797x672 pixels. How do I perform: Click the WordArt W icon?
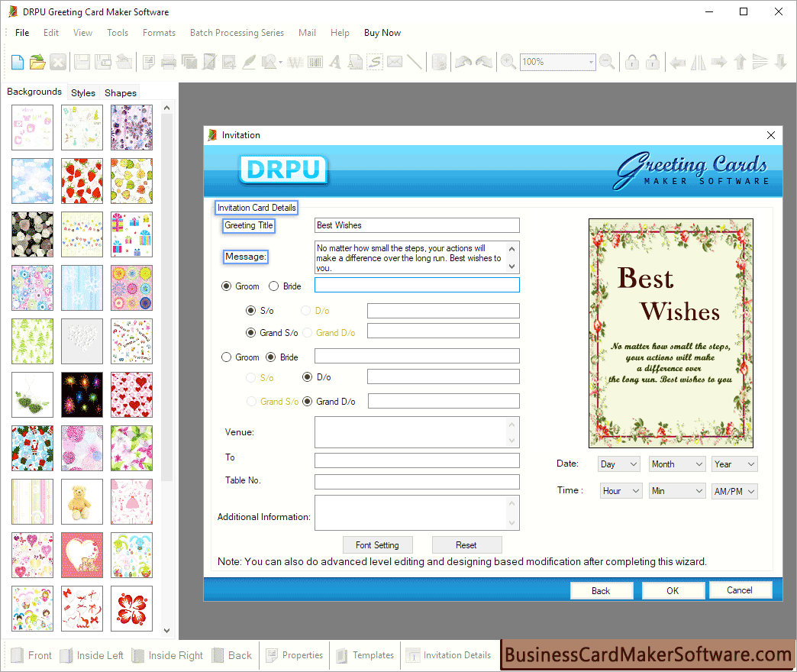point(295,62)
